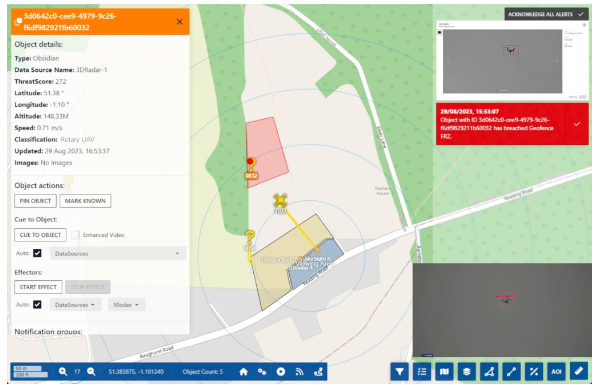Click the play button in bottom toolbar

[x=281, y=372]
